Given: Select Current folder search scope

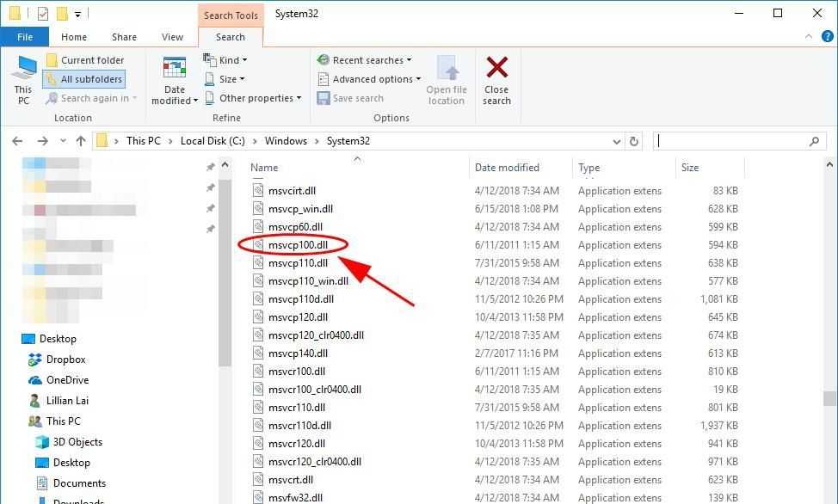Looking at the screenshot, I should coord(85,60).
